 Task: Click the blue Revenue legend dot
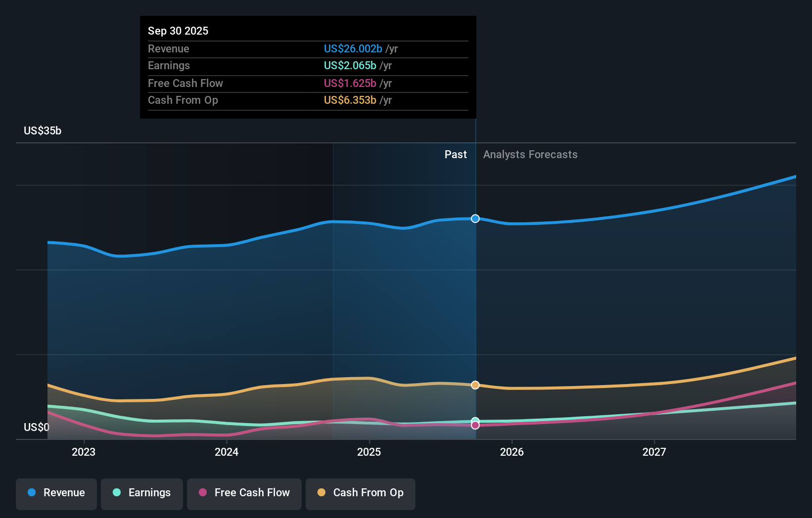31,493
